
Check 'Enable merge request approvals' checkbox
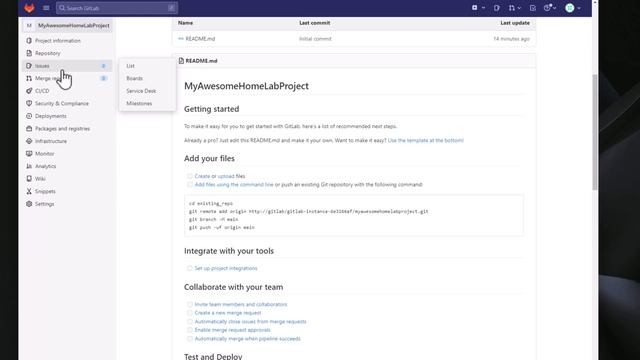pos(190,330)
